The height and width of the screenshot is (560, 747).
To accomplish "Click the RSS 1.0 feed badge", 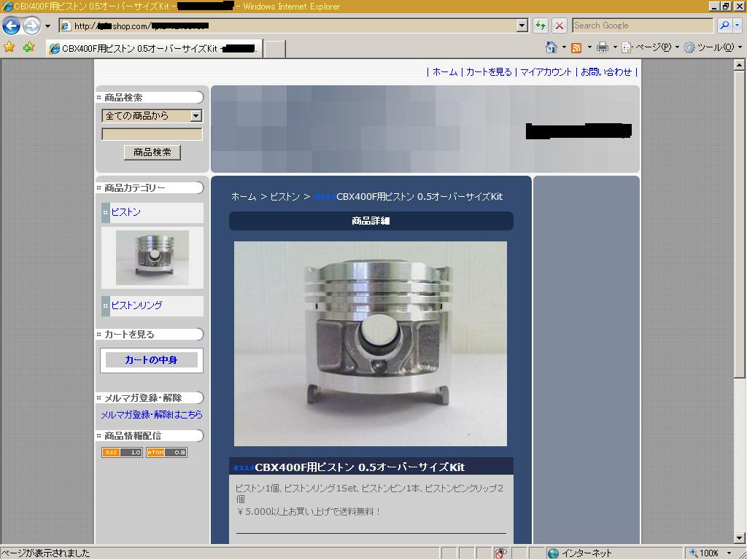I will coord(122,452).
